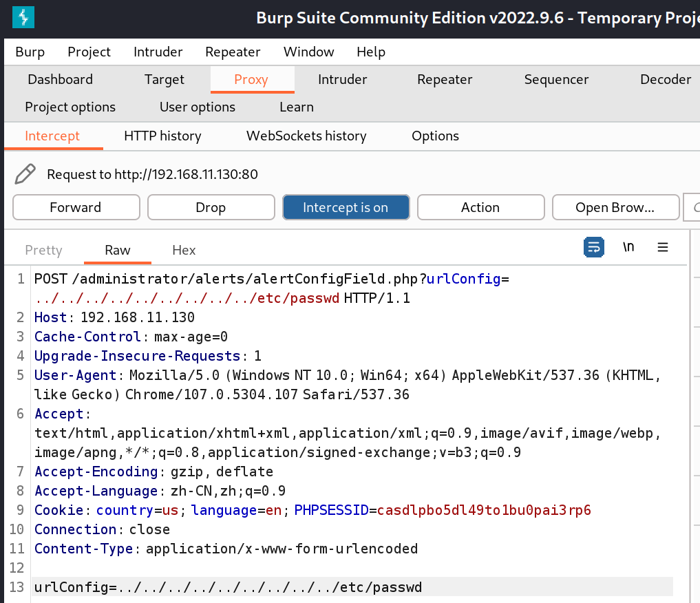Select the Intercept sub-tab
The width and height of the screenshot is (700, 603).
click(x=52, y=136)
